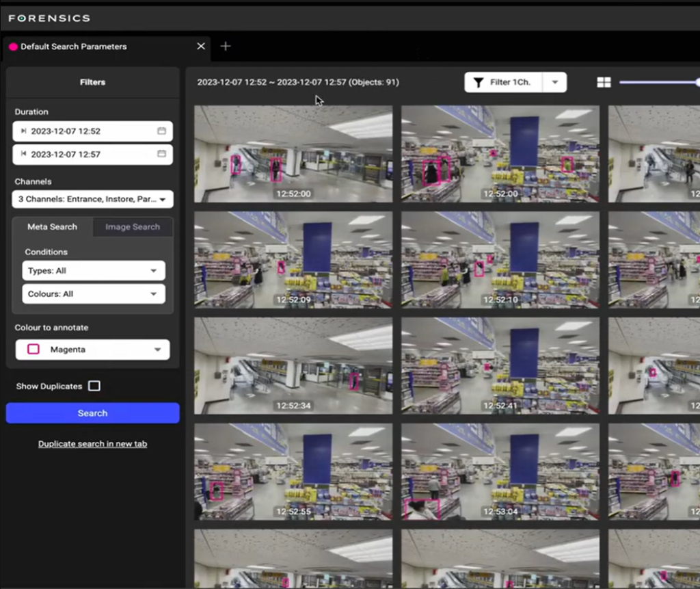Image resolution: width=700 pixels, height=589 pixels.
Task: Close the Default Search Parameters tab
Action: coord(201,47)
